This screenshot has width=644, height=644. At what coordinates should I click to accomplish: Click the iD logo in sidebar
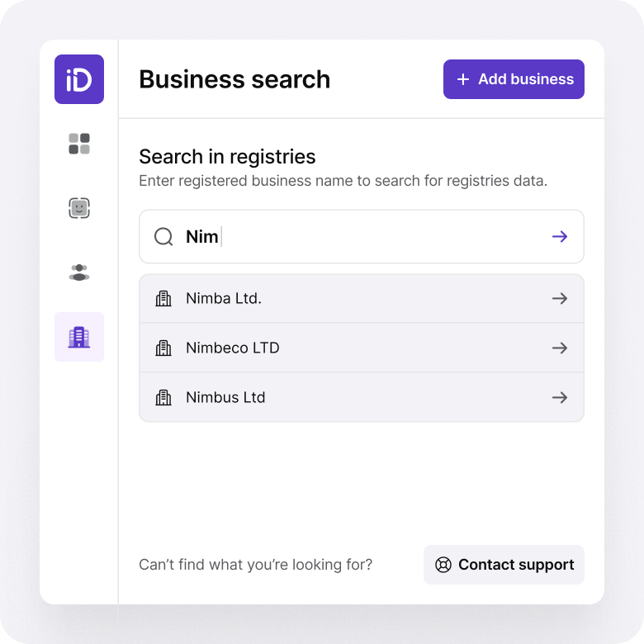[x=79, y=79]
